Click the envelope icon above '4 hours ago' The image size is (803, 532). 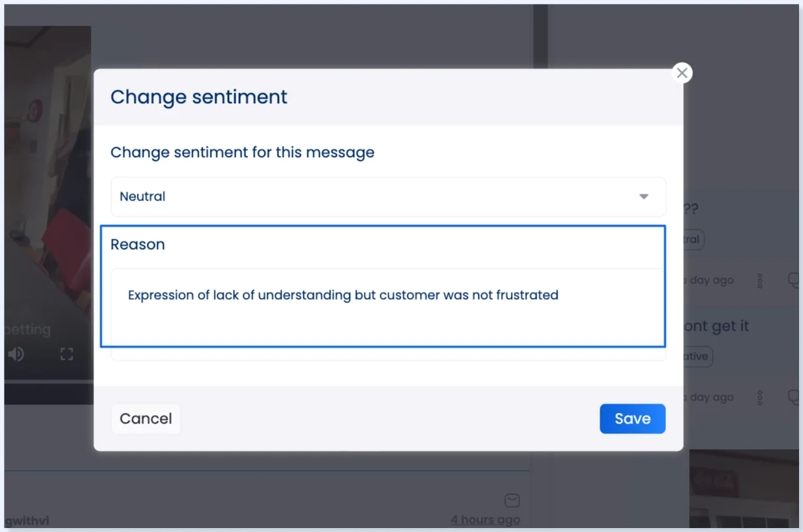coord(512,500)
